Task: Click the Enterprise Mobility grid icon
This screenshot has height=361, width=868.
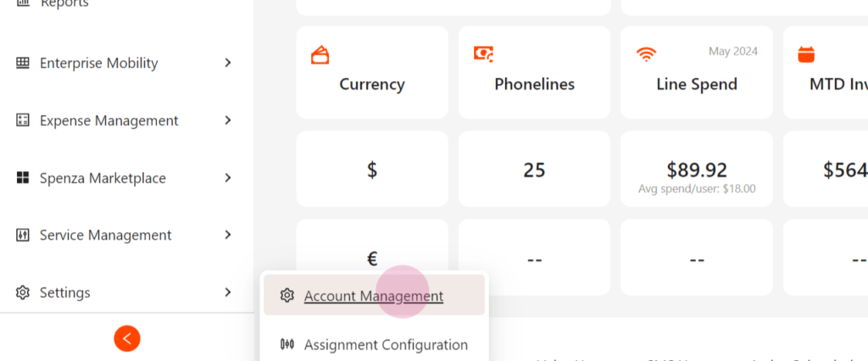Action: [x=23, y=63]
